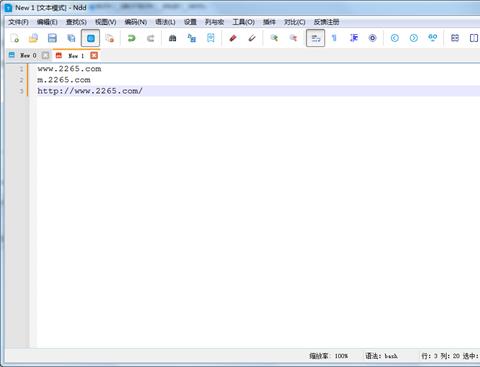Zoom out with the red magnifier icon
Image resolution: width=480 pixels, height=367 pixels.
coord(293,38)
